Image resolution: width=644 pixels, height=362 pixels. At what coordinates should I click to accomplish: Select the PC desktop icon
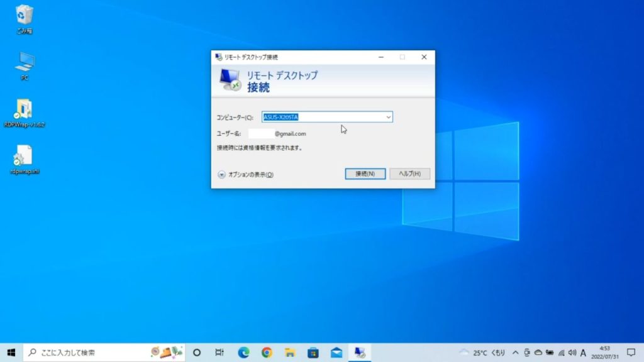[x=25, y=62]
